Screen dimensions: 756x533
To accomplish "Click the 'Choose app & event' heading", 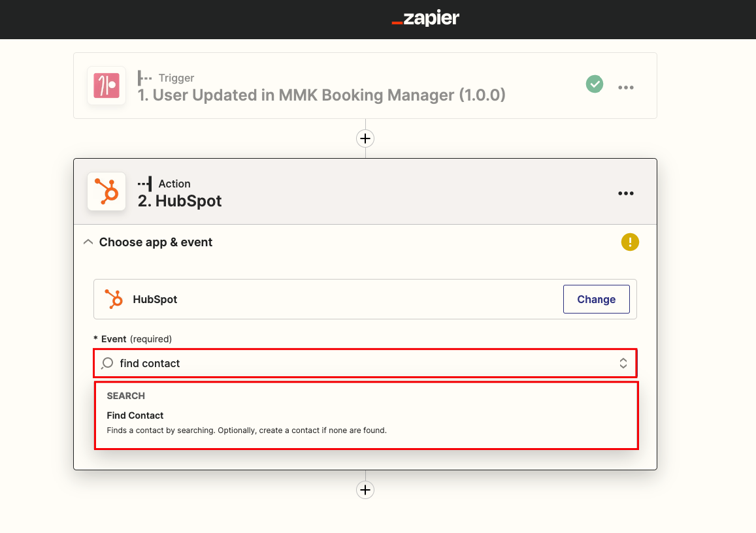I will 156,242.
